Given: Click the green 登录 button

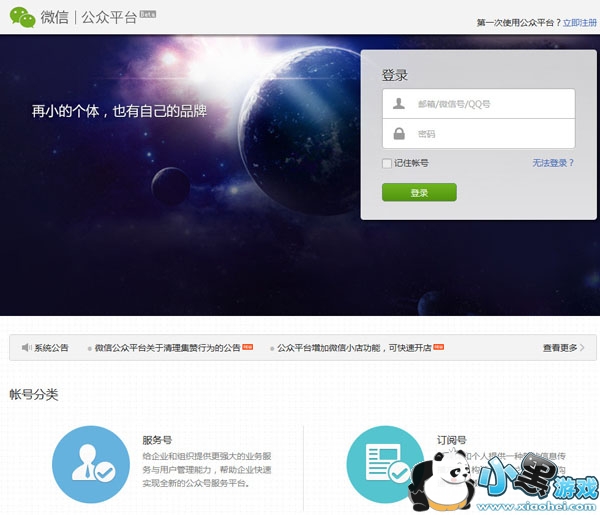Looking at the screenshot, I should (419, 192).
